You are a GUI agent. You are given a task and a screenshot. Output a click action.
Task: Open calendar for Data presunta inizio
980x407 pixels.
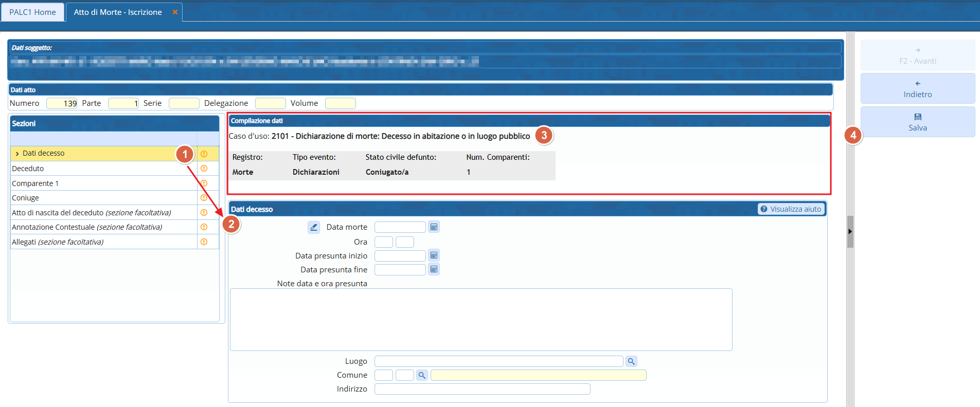(x=434, y=255)
